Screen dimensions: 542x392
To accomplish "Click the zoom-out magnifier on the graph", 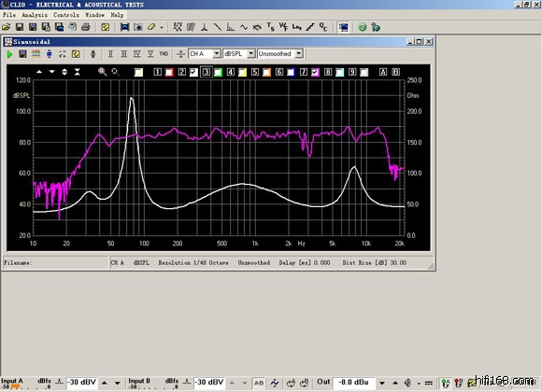I will (x=116, y=72).
